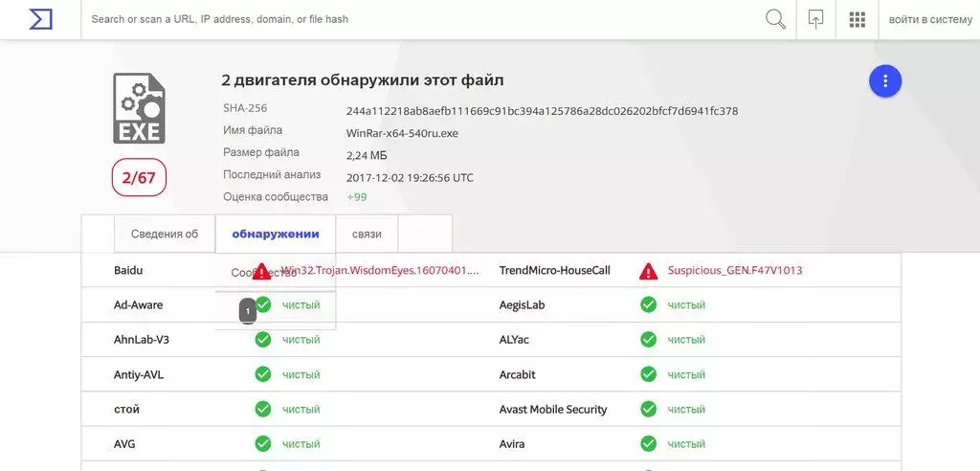Click the file size value 2,24 МБ
The image size is (980, 471).
tap(367, 156)
